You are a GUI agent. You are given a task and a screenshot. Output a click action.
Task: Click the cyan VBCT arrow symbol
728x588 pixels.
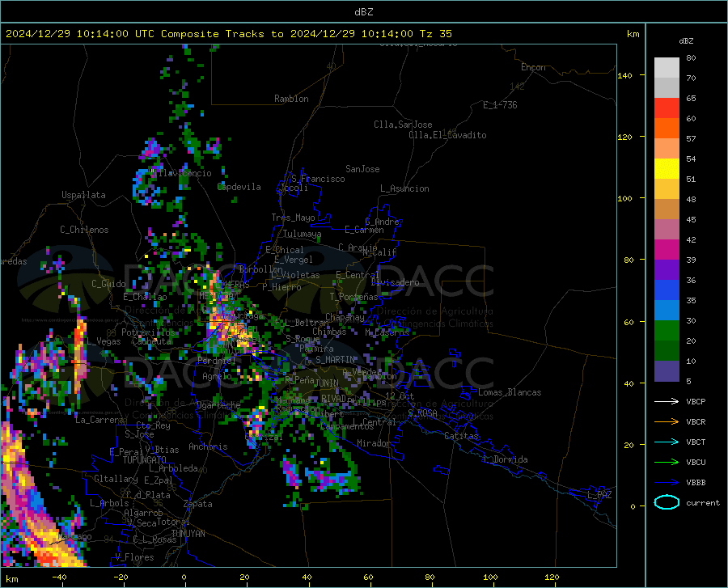click(x=667, y=442)
